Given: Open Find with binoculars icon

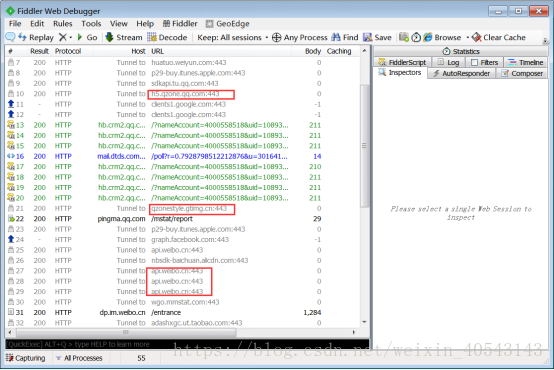Looking at the screenshot, I should coord(345,37).
